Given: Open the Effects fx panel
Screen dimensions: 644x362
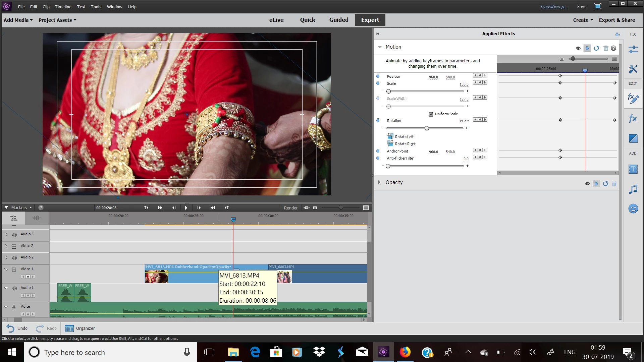Looking at the screenshot, I should tap(633, 118).
